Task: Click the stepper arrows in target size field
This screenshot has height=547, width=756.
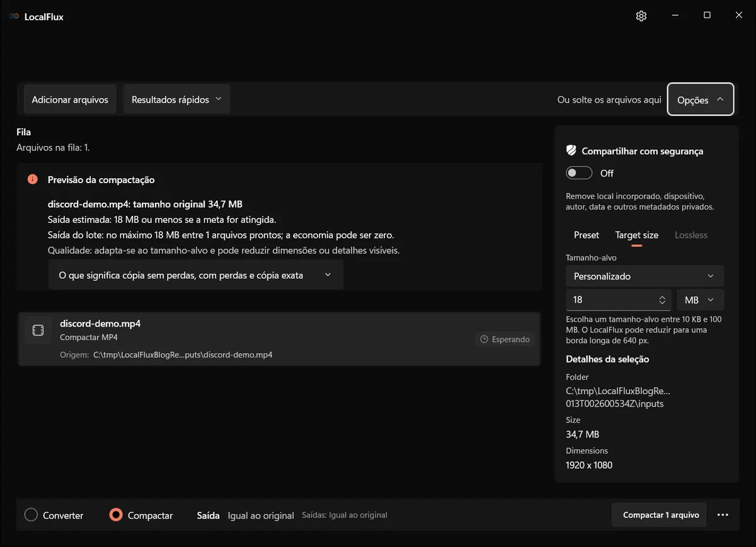Action: (x=662, y=300)
